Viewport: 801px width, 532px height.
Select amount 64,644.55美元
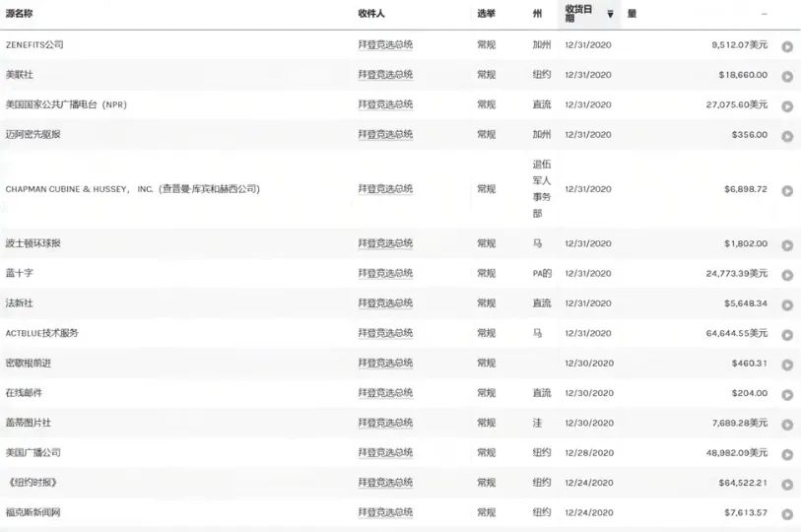click(737, 333)
